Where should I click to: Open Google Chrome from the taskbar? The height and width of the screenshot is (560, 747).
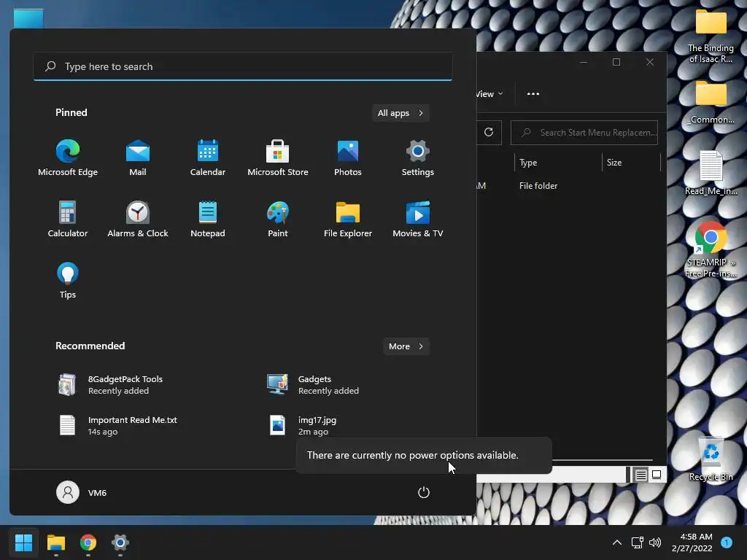(88, 542)
